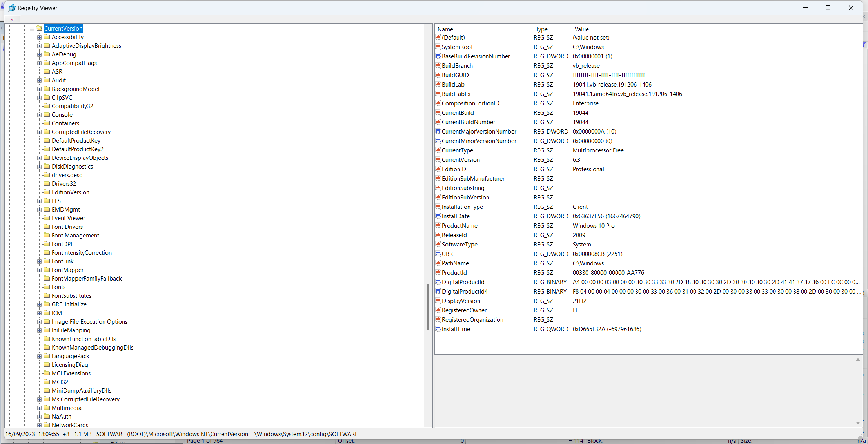Select the LicensingDiag tree item
The image size is (868, 444).
click(70, 364)
